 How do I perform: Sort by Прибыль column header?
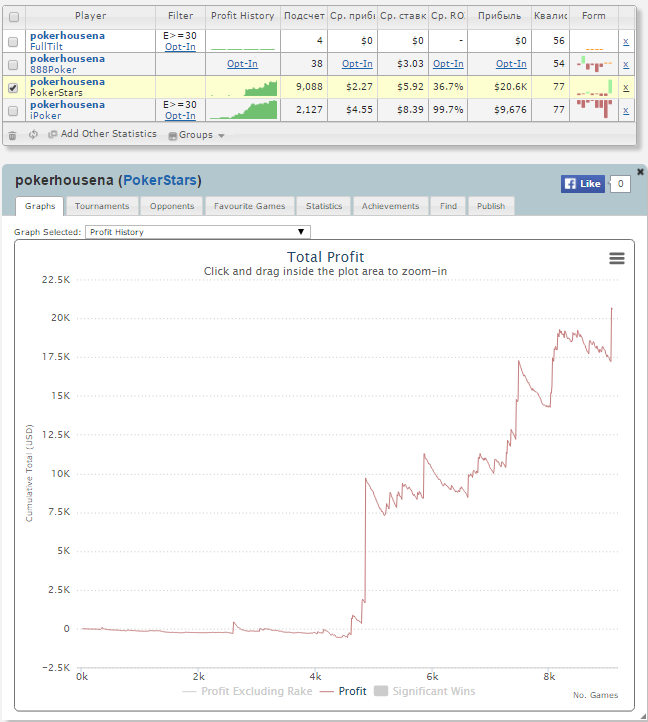point(499,16)
